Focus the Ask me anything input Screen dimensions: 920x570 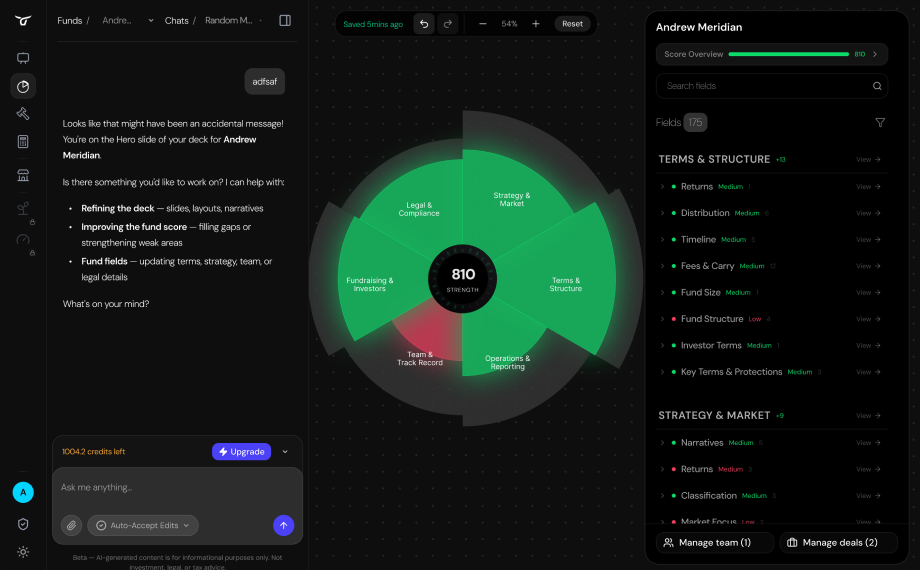177,487
